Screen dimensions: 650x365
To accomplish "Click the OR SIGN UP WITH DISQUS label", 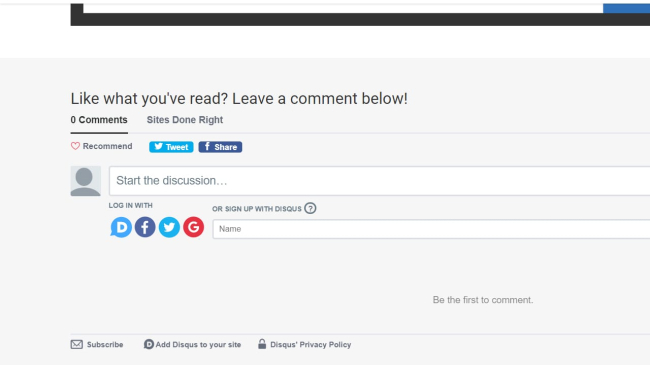I will tap(257, 209).
